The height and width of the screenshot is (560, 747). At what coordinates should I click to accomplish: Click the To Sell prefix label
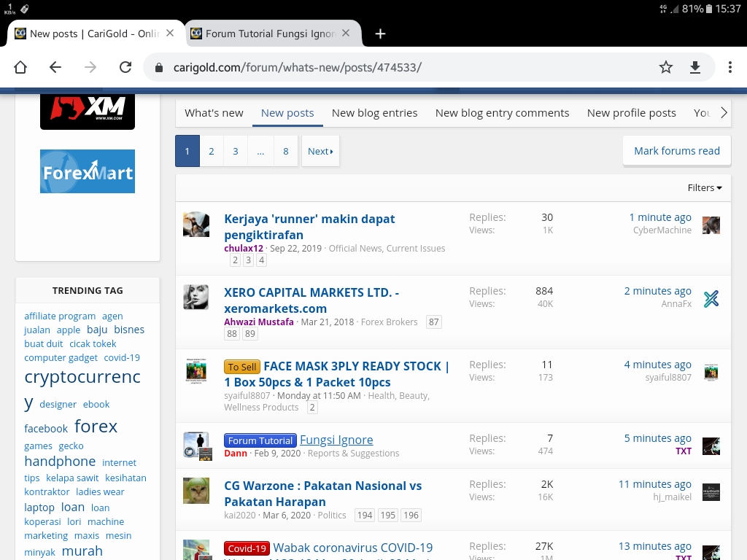(x=242, y=367)
